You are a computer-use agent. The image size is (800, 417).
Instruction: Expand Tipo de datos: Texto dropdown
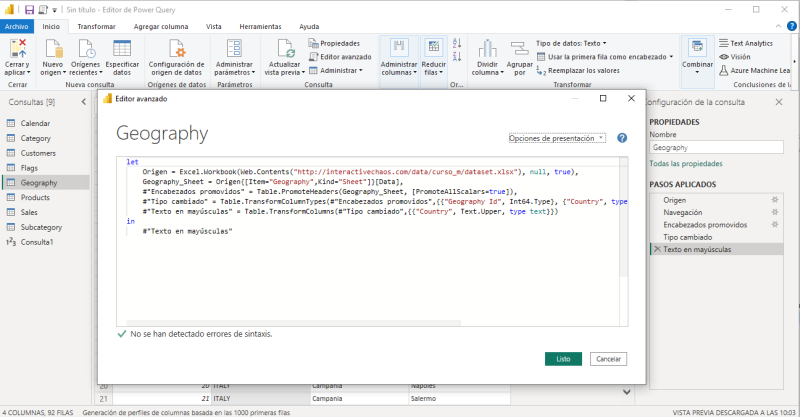click(571, 43)
